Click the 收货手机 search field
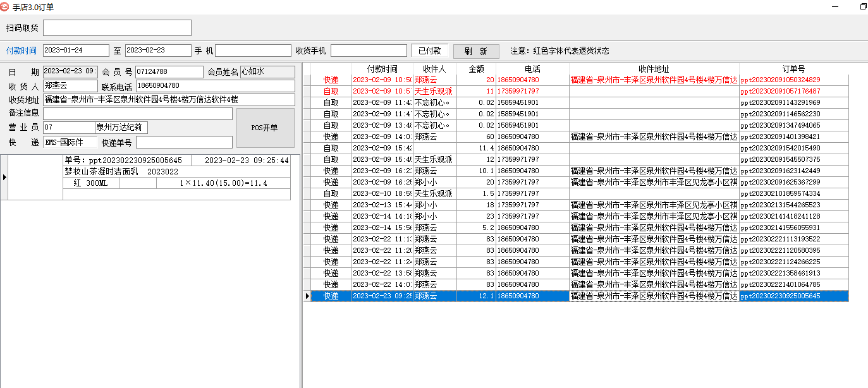 click(368, 51)
